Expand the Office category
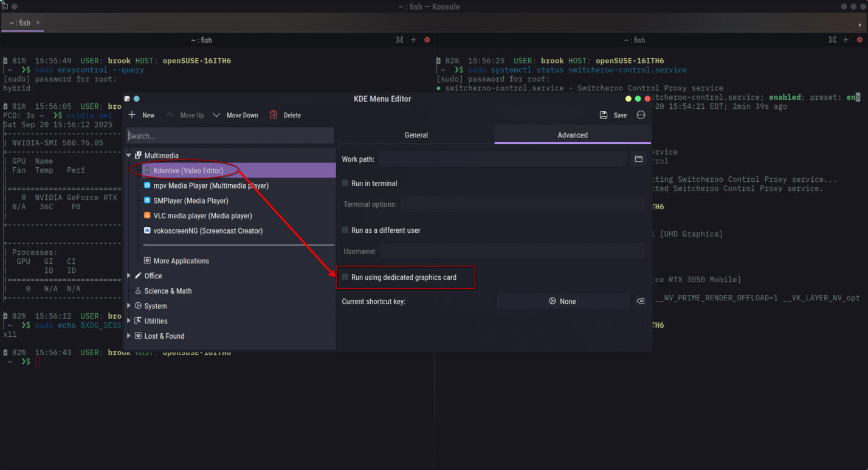868x470 pixels. (x=129, y=276)
